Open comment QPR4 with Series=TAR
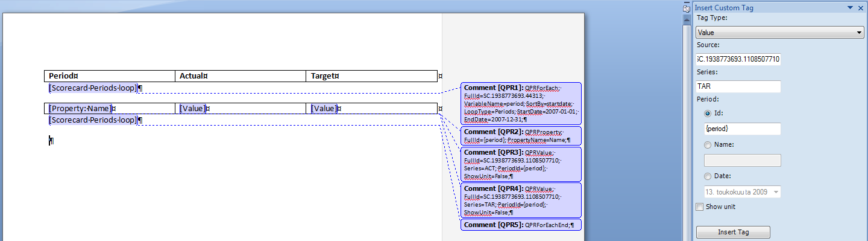This screenshot has width=868, height=241. [x=521, y=200]
